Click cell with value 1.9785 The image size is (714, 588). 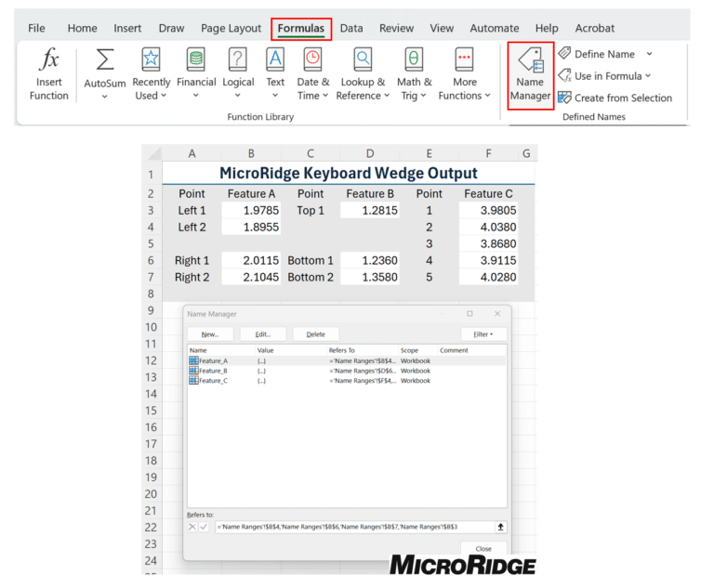tap(251, 210)
